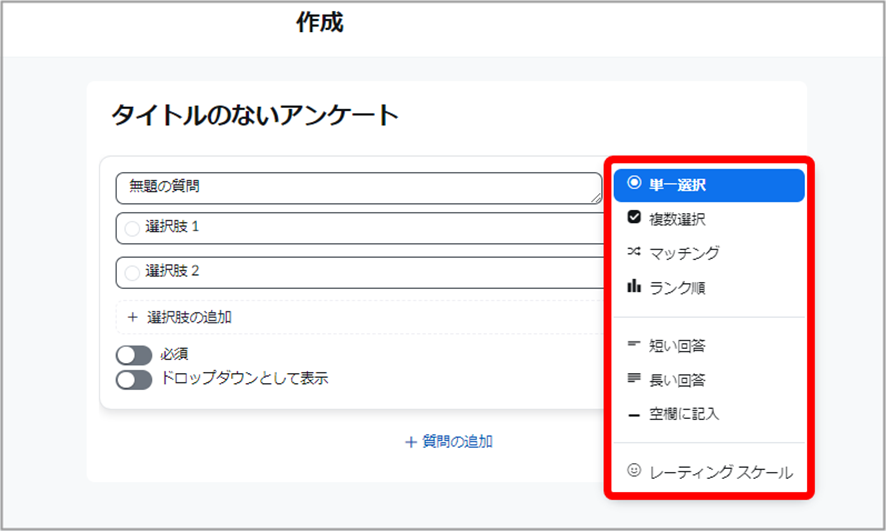
Task: Click the 作成 heading text
Action: tap(320, 23)
